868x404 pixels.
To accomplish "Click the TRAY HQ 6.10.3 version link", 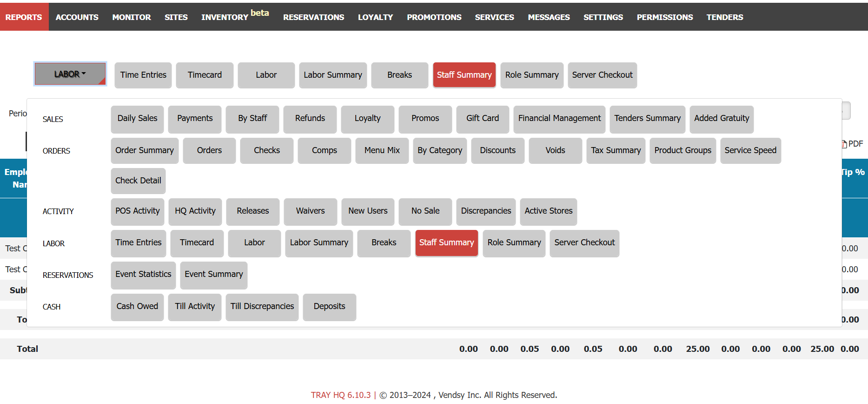I will click(x=340, y=395).
